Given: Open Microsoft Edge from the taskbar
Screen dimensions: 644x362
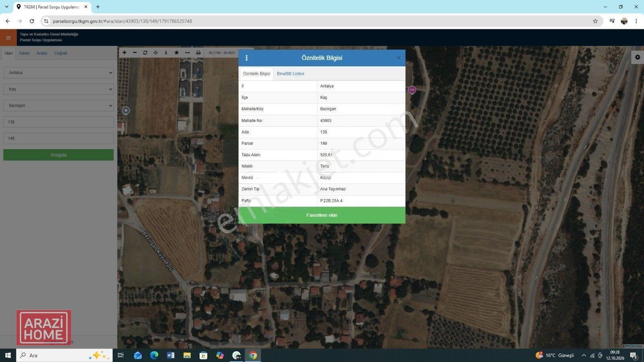Looking at the screenshot, I should click(154, 355).
